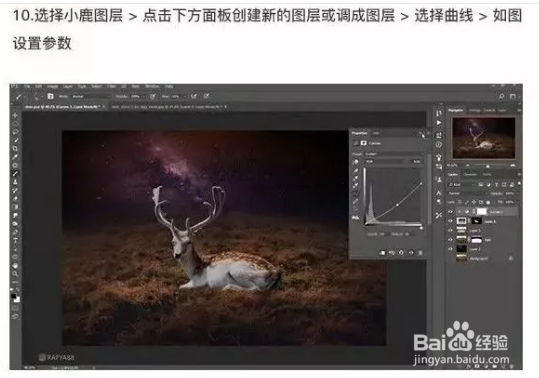The image size is (539, 378).
Task: Open the Window menu
Action: tap(152, 86)
